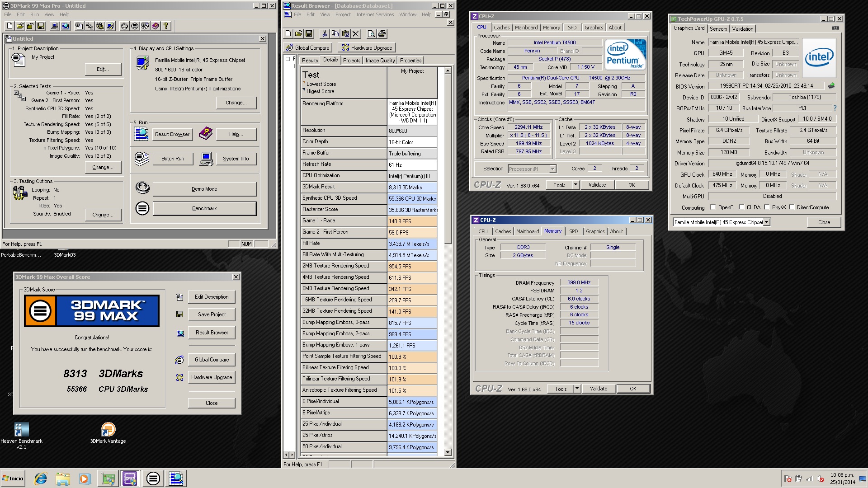Click Benchmark striped-circle icon in 3DMark toolbar
This screenshot has height=488, width=868.
[x=135, y=26]
